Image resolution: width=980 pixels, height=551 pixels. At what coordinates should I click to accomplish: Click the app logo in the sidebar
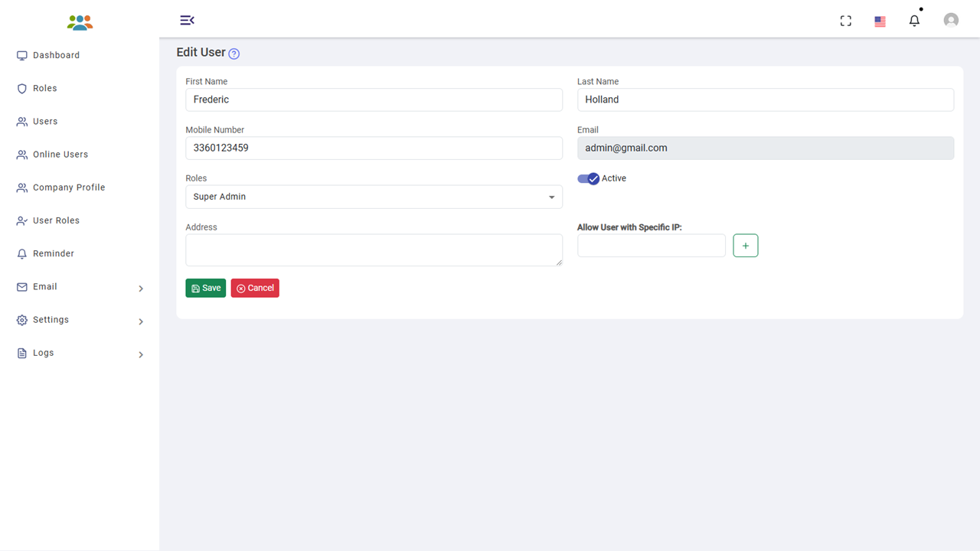coord(80,22)
